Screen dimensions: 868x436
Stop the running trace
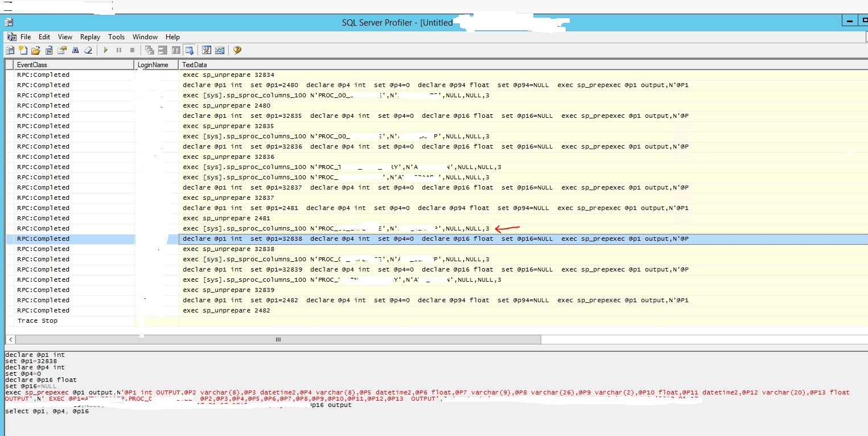(x=132, y=50)
